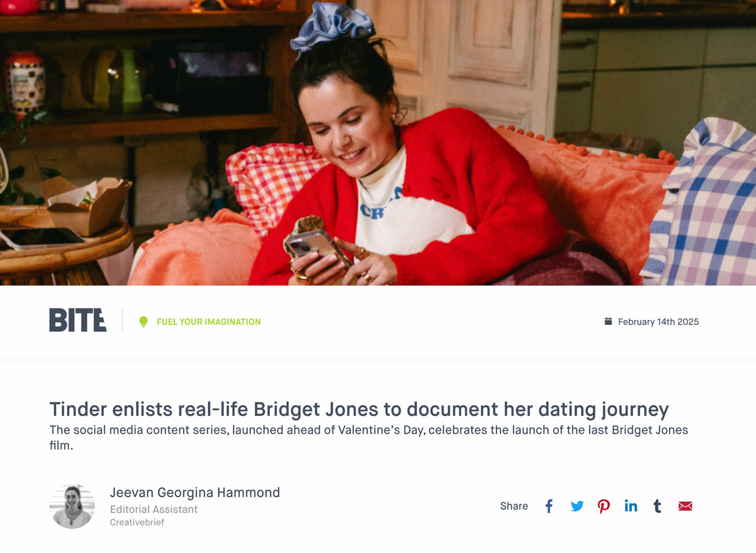Click the Editorial Assistant job title
Viewport: 756px width, 553px height.
(x=154, y=509)
